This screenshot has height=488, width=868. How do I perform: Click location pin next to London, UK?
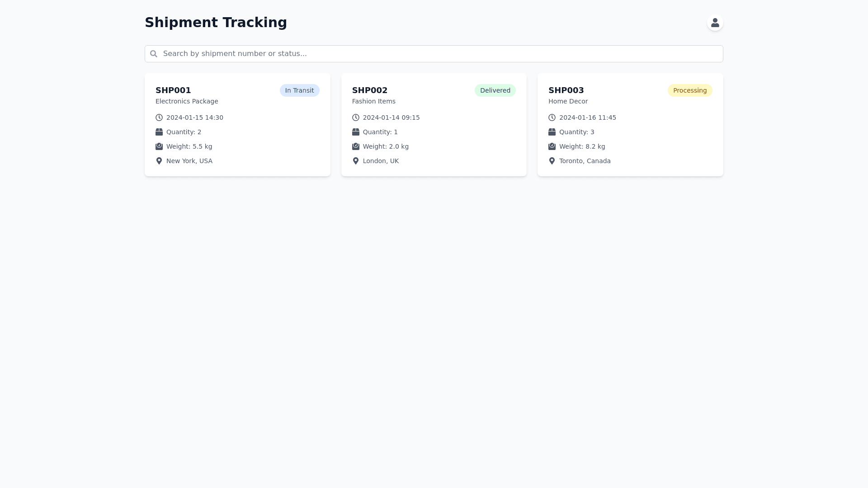pos(356,161)
